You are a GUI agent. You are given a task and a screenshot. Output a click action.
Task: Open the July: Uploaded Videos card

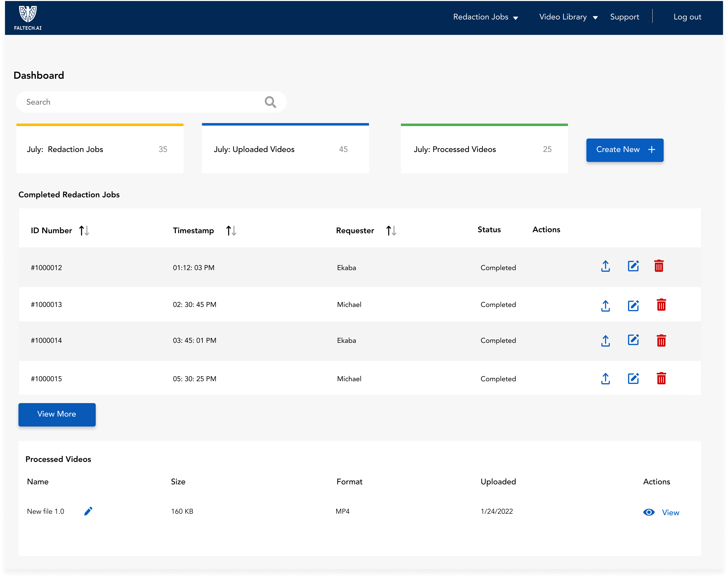[285, 148]
